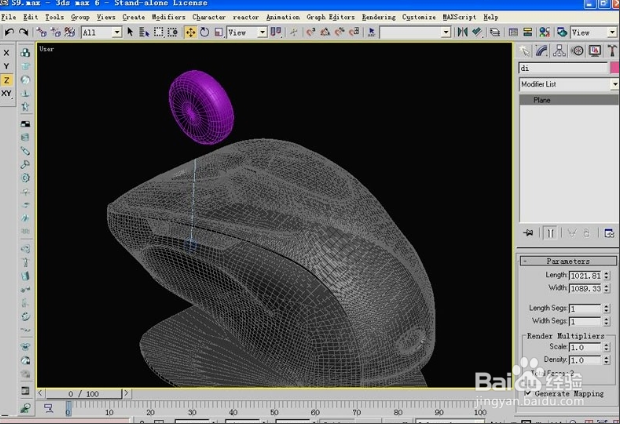Open the Animation menu

[283, 17]
